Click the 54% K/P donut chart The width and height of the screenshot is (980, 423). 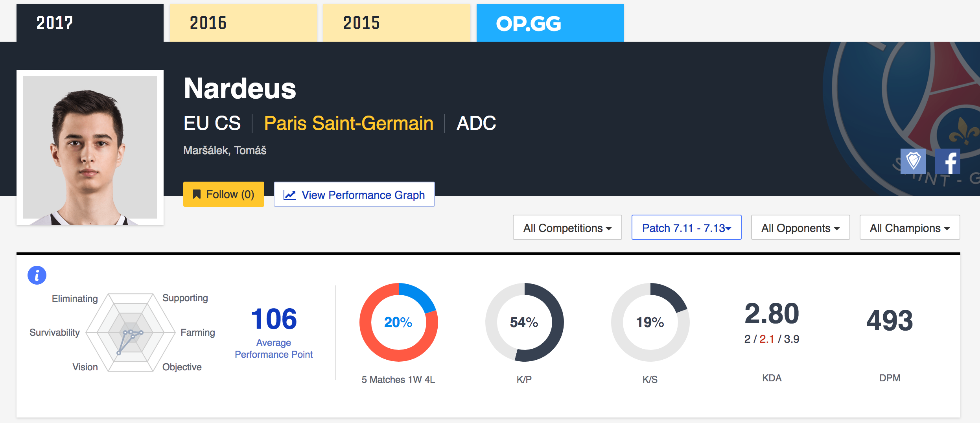point(524,322)
